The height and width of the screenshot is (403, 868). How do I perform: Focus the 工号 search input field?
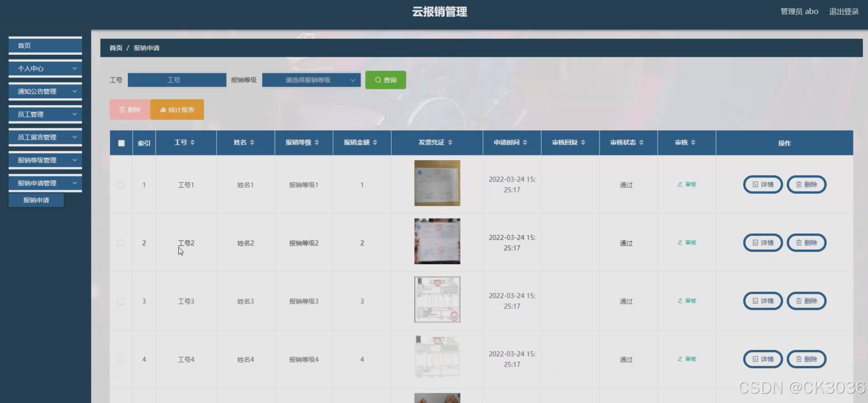176,80
